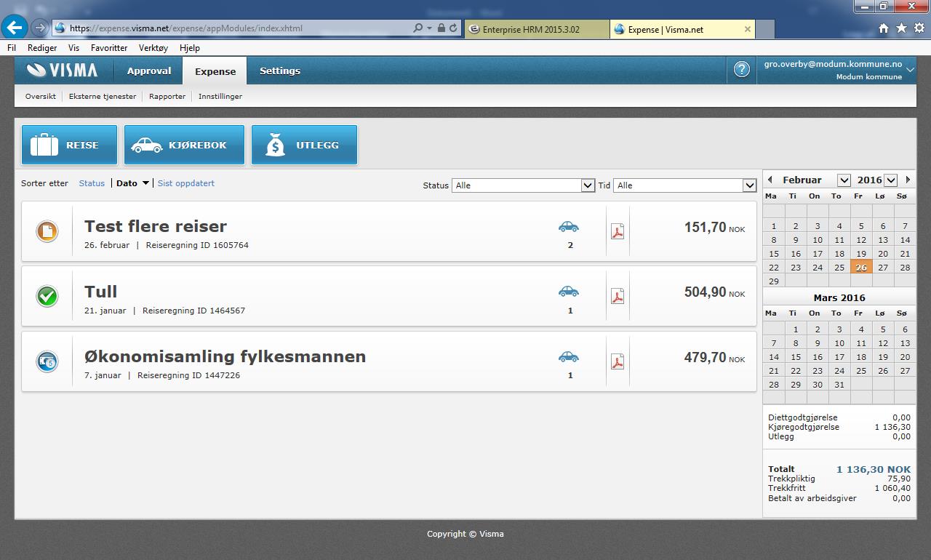Open Hjelp browser menu

(190, 48)
